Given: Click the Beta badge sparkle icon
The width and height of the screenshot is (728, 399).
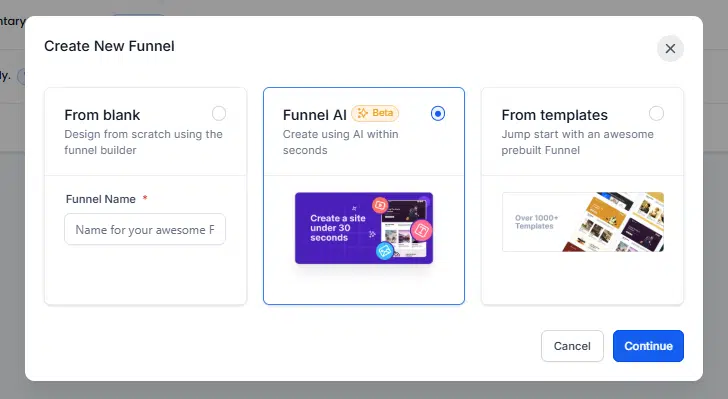Looking at the screenshot, I should click(363, 113).
